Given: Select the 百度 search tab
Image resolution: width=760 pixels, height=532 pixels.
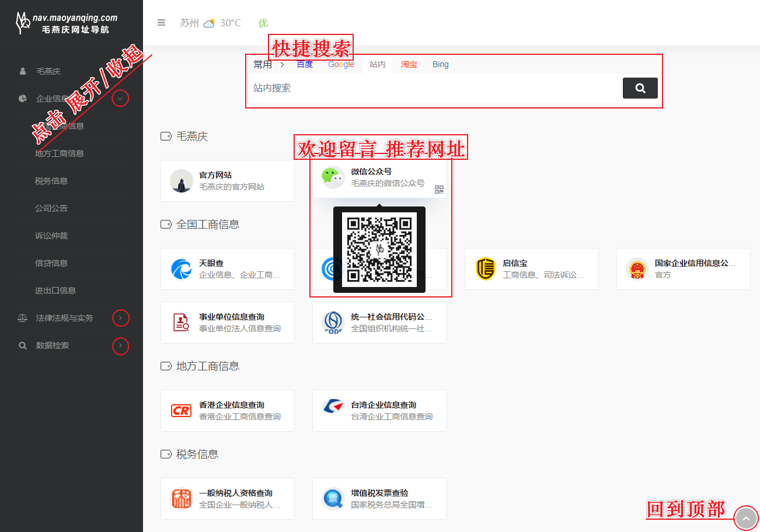Looking at the screenshot, I should [x=305, y=64].
